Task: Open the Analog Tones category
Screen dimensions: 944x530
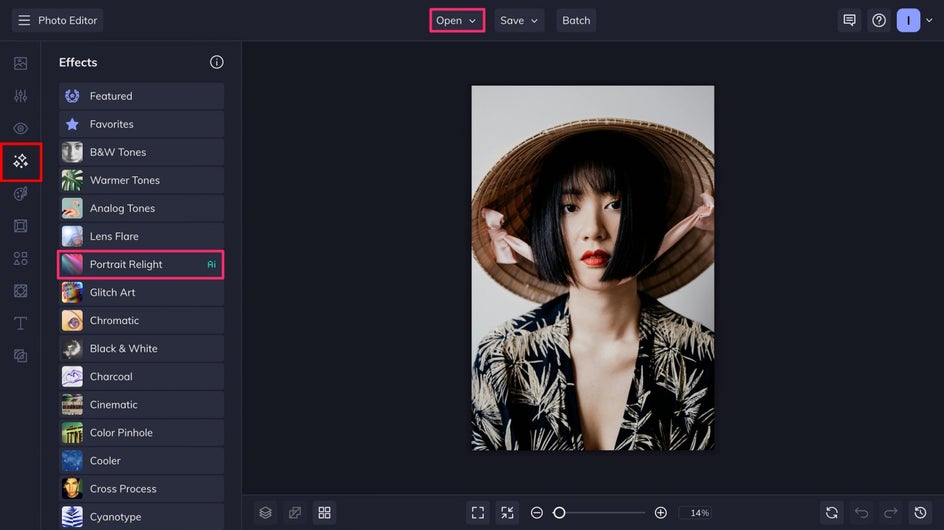Action: point(141,208)
